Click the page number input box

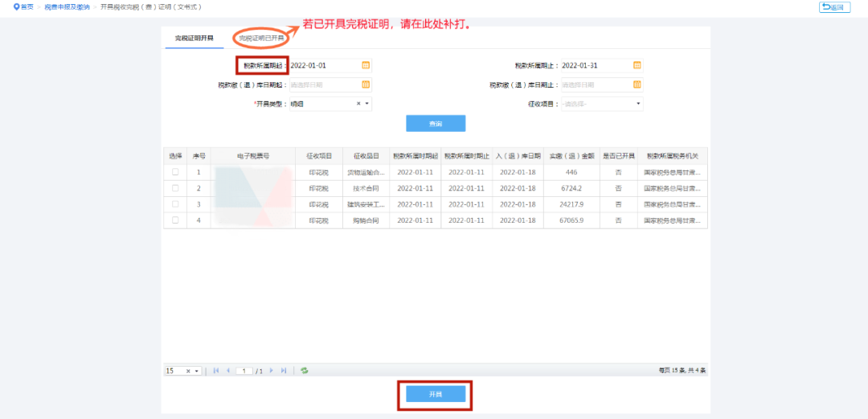pyautogui.click(x=244, y=371)
